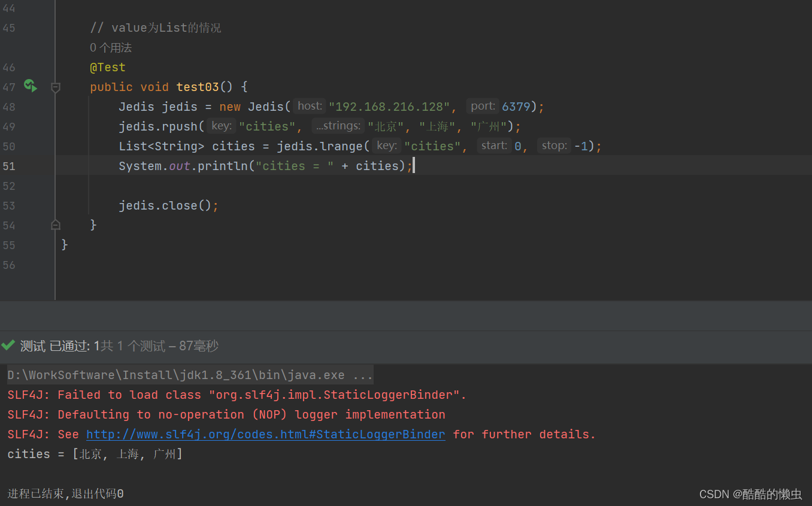
Task: Click the lrange method call
Action: 341,146
